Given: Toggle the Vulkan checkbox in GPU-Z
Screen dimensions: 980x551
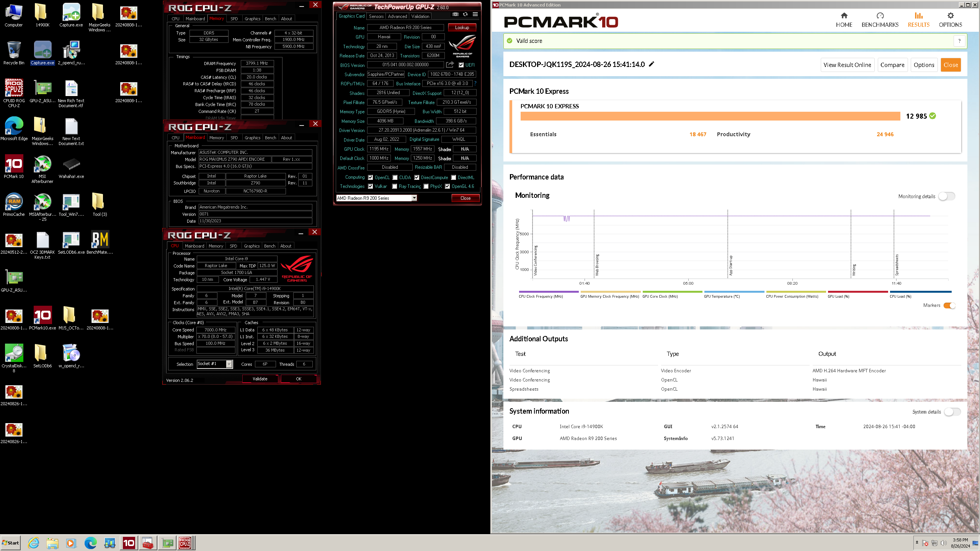Looking at the screenshot, I should tap(371, 186).
